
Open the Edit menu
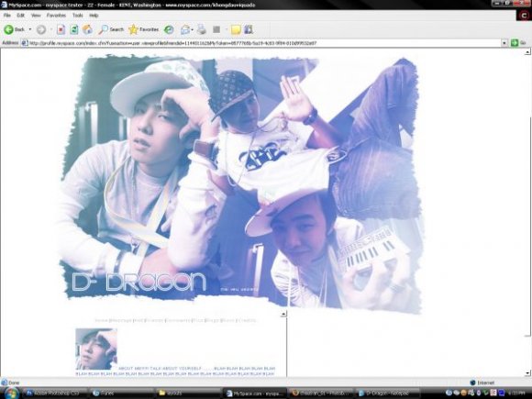pyautogui.click(x=21, y=16)
